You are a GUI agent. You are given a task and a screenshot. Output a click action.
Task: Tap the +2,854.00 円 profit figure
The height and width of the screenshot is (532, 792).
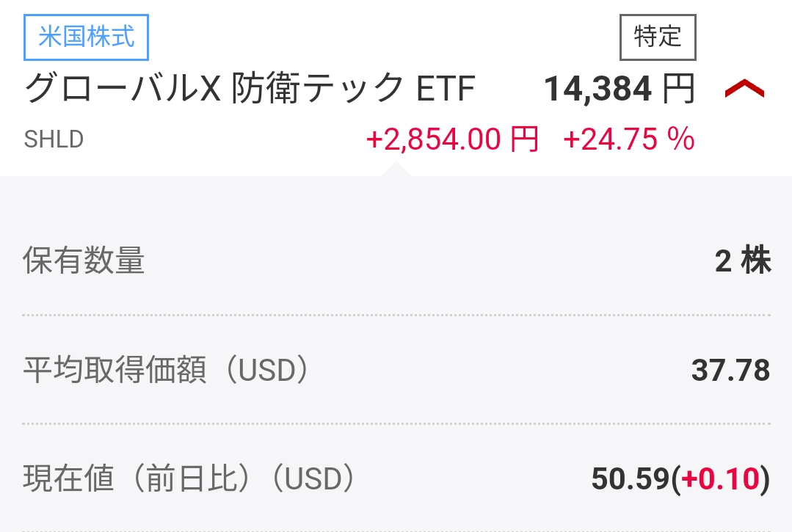point(452,139)
